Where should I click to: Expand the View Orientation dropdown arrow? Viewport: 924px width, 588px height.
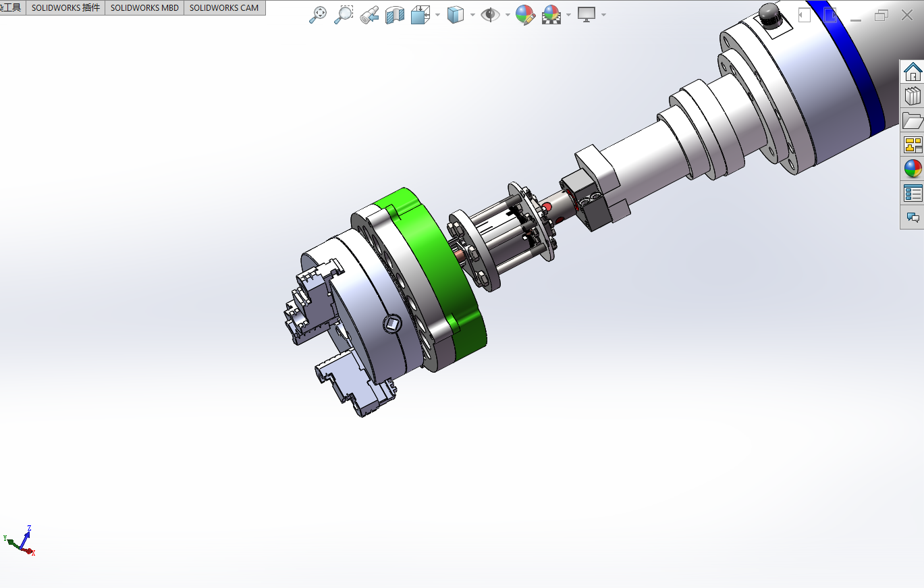pyautogui.click(x=437, y=15)
